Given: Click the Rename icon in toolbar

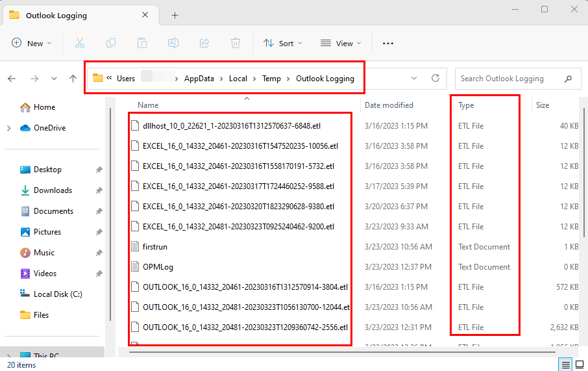Looking at the screenshot, I should click(173, 44).
